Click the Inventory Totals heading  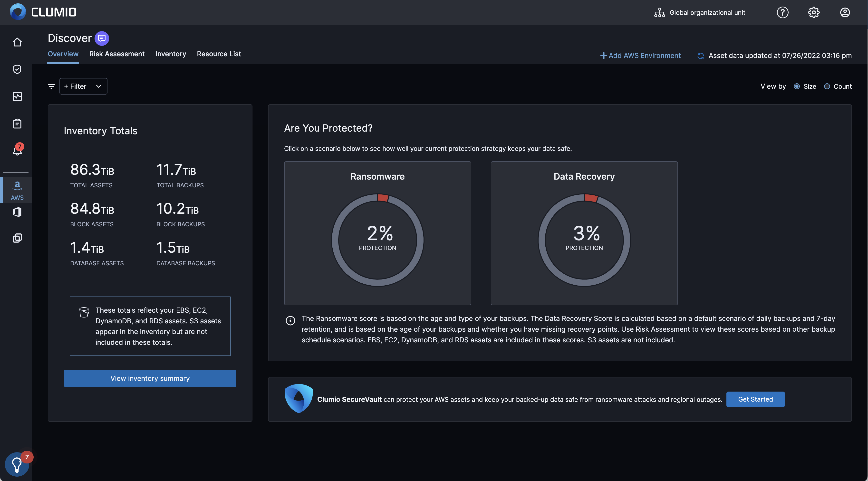100,131
